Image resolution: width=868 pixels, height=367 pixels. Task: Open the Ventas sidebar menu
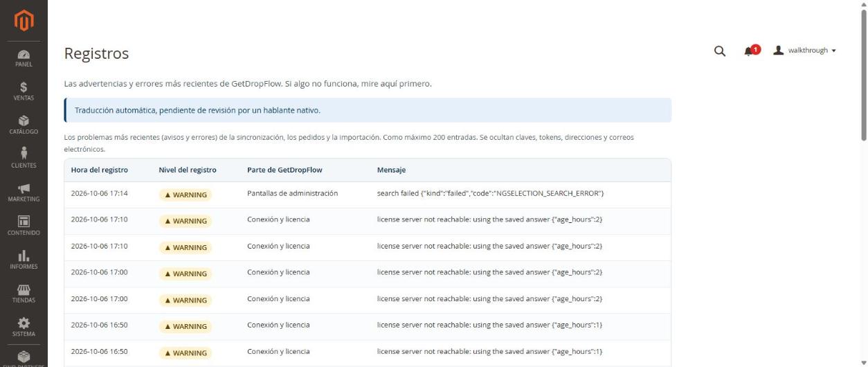click(x=24, y=92)
